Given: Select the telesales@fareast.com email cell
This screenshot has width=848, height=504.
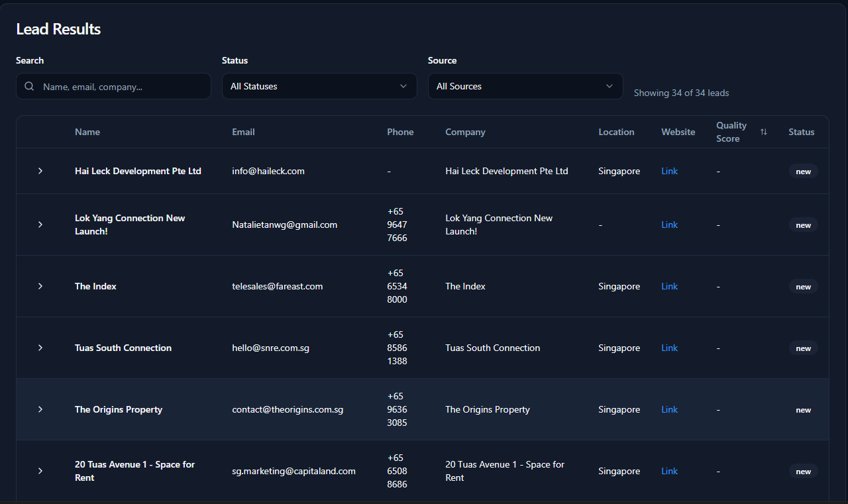Looking at the screenshot, I should pyautogui.click(x=277, y=286).
